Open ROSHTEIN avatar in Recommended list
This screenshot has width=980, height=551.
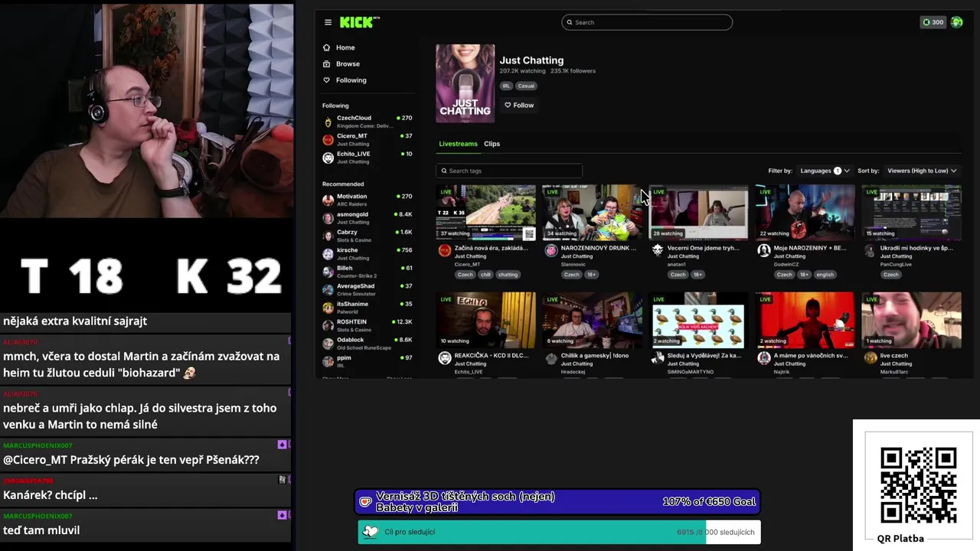(x=328, y=325)
